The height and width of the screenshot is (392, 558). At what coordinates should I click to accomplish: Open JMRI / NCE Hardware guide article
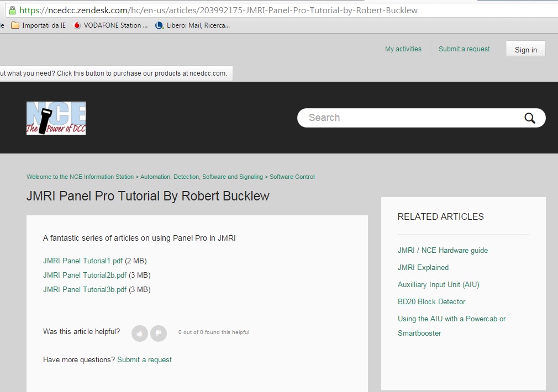(x=443, y=250)
